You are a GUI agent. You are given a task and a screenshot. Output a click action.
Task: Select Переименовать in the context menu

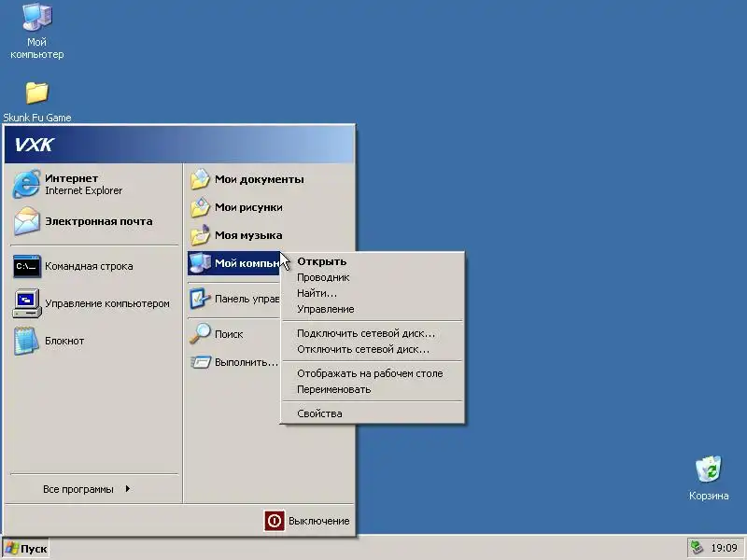(372, 389)
